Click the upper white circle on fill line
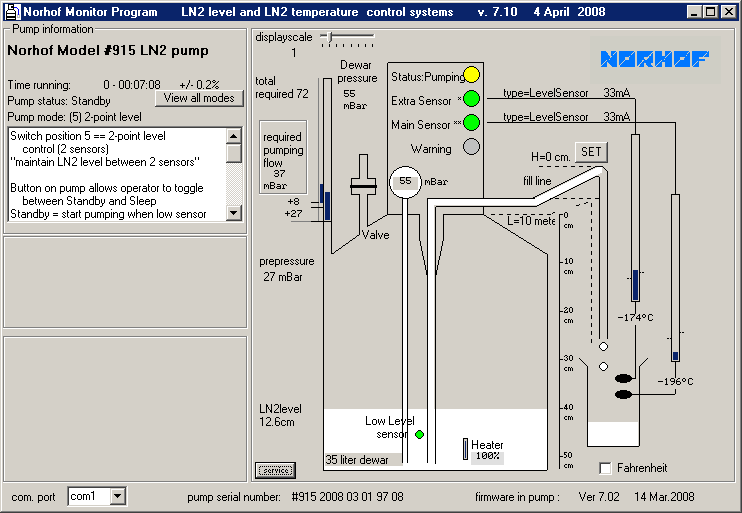Viewport: 742px width, 513px height. point(603,346)
